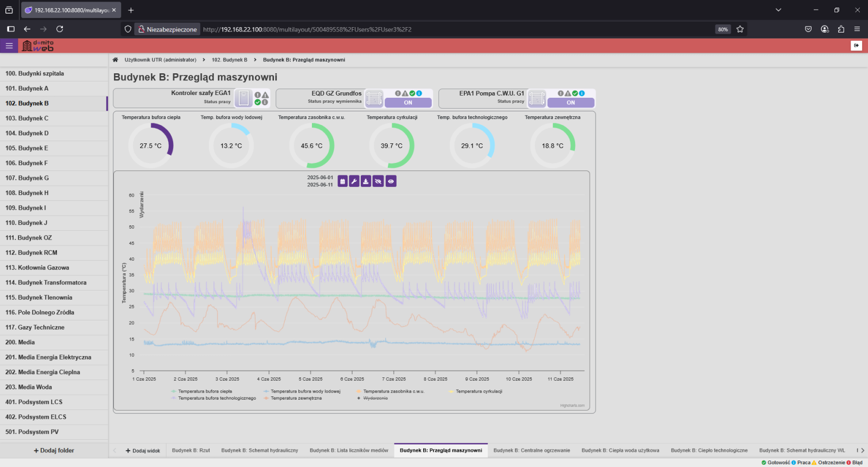The image size is (868, 467).
Task: Switch to the Budynek B: Schemat hydrauliczny tab
Action: click(259, 450)
